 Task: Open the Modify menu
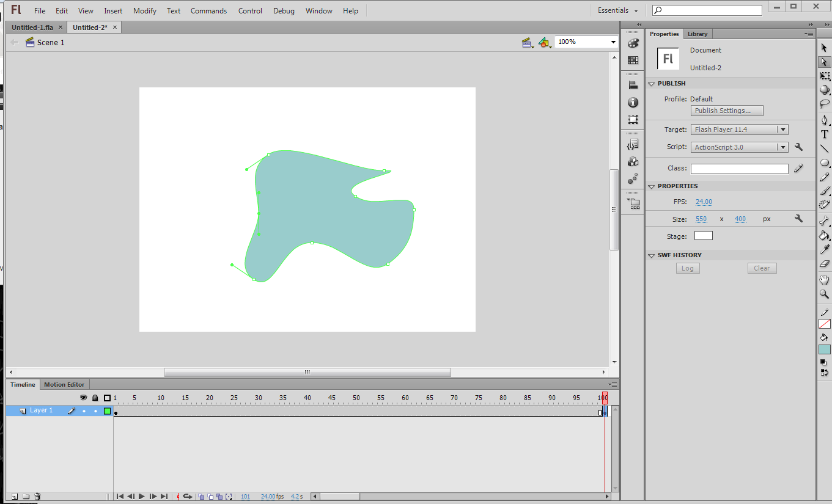144,10
